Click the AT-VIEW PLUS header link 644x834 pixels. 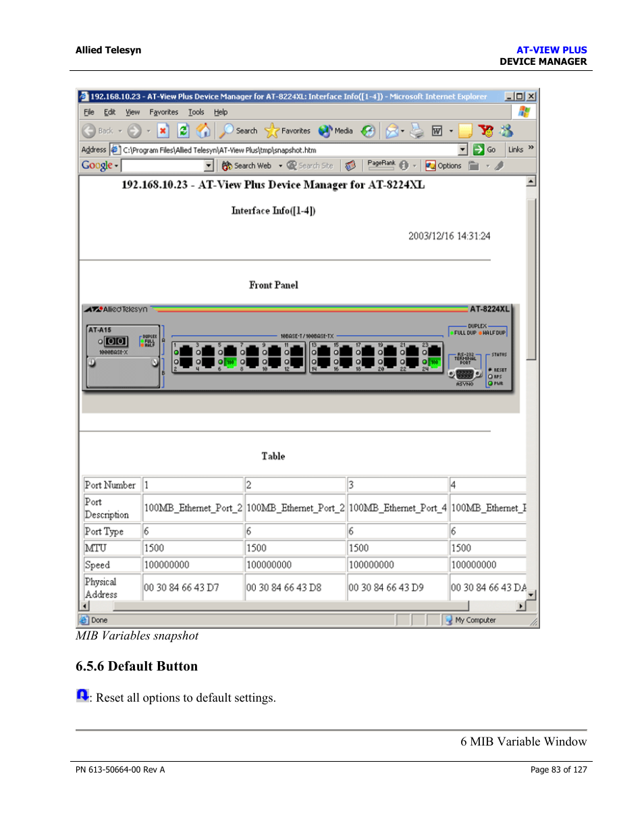(552, 50)
